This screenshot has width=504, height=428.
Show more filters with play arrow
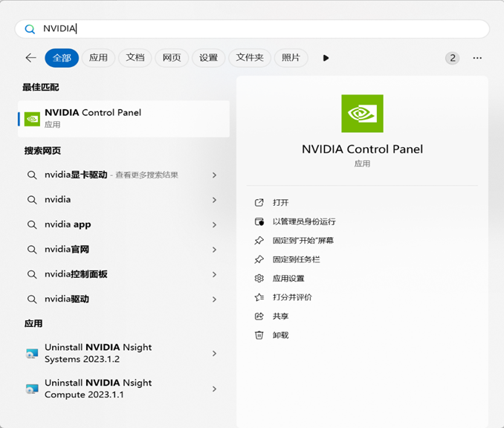pos(326,58)
